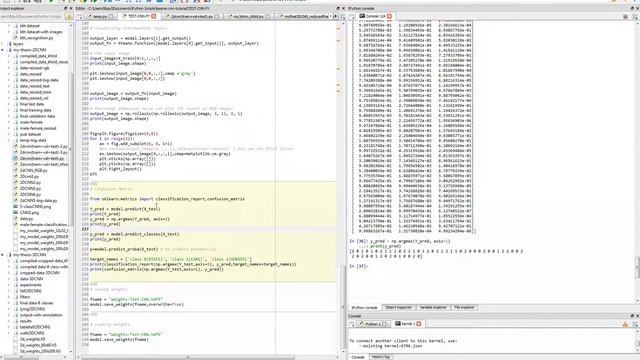Click the project path input field

tap(31, 16)
